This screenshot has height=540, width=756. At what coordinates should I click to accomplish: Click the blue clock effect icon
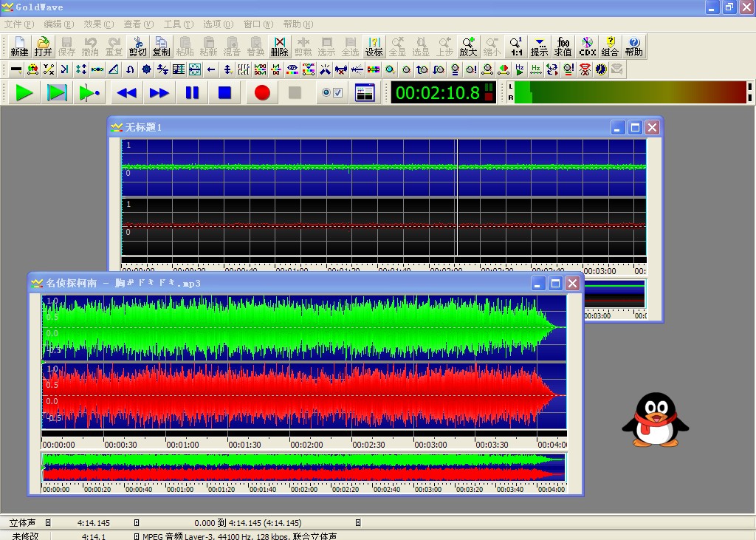click(601, 69)
